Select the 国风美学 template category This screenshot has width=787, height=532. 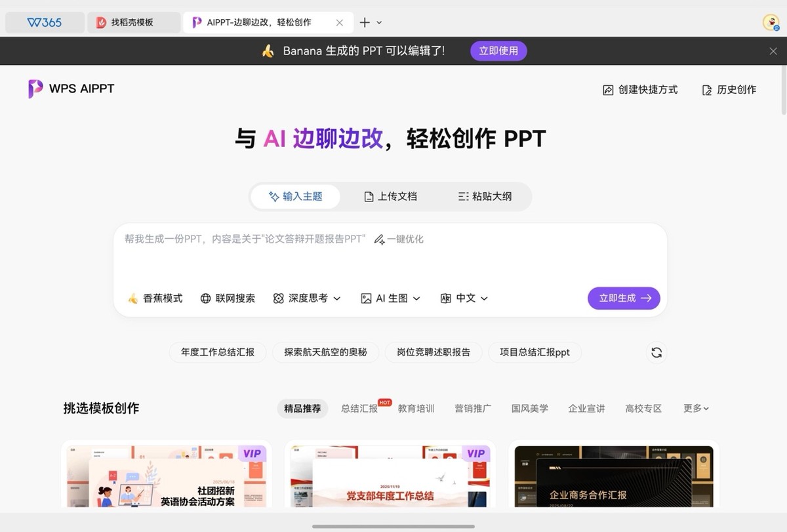coord(530,408)
